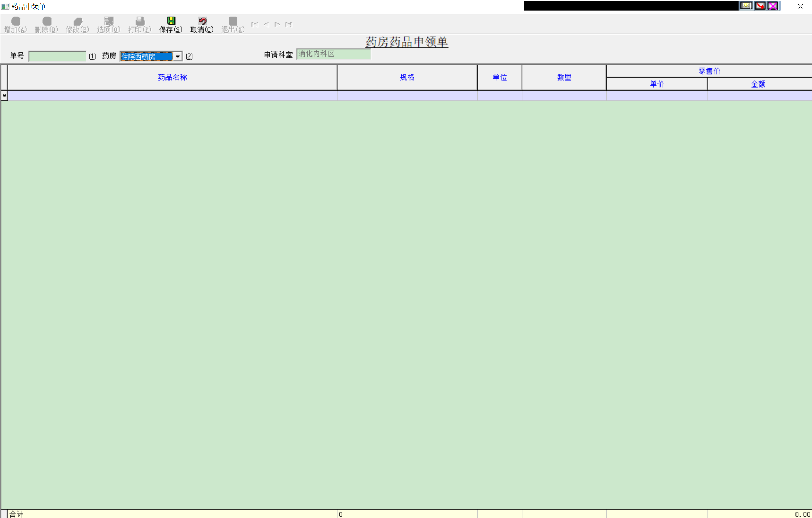Image resolution: width=812 pixels, height=518 pixels.
Task: Click the Exit (退出) toolbar icon
Action: coord(233,21)
